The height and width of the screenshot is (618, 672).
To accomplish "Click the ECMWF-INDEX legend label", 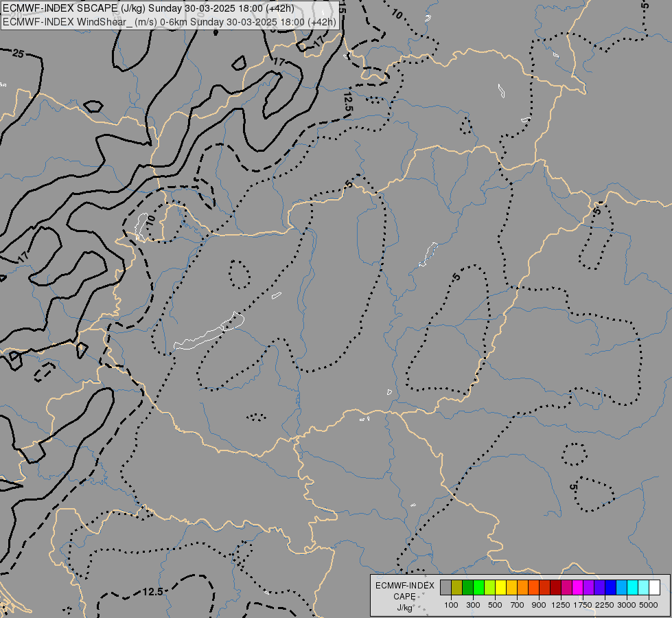I will 404,586.
